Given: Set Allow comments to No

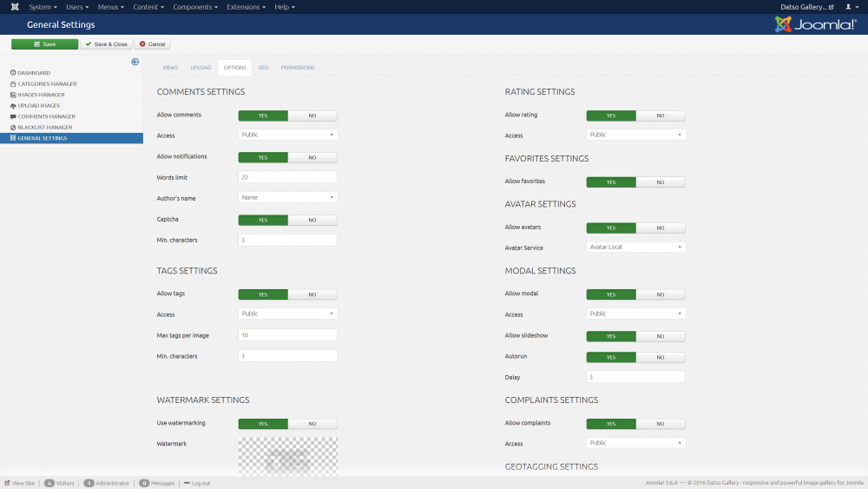Looking at the screenshot, I should (x=312, y=116).
